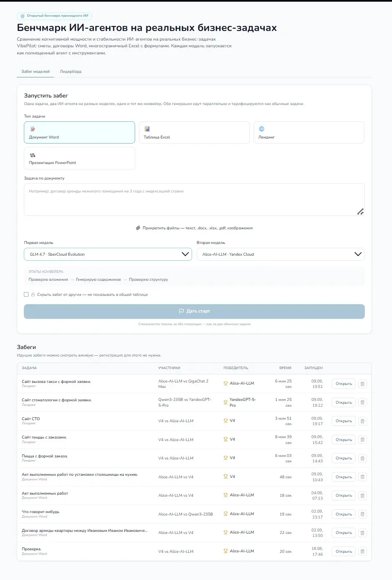Open the Проверка run
Viewport: 392px width, 580px height.
coord(343,552)
